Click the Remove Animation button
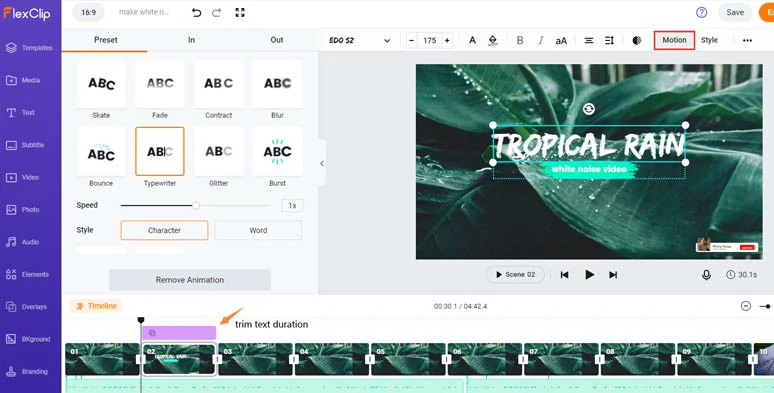 [190, 280]
